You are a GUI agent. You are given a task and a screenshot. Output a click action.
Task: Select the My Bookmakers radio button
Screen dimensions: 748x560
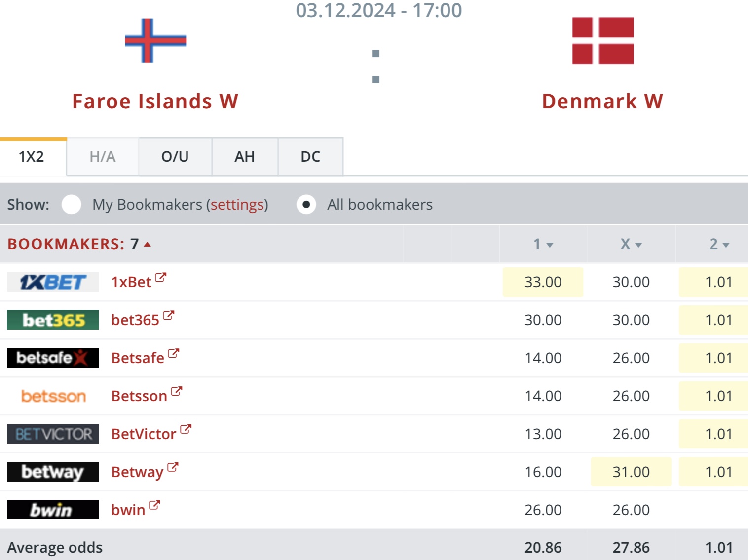(x=72, y=204)
